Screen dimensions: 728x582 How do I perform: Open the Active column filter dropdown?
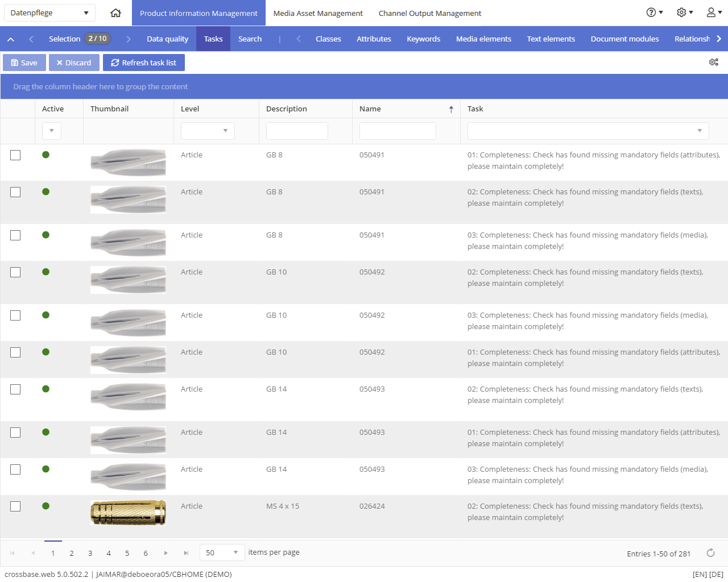52,131
